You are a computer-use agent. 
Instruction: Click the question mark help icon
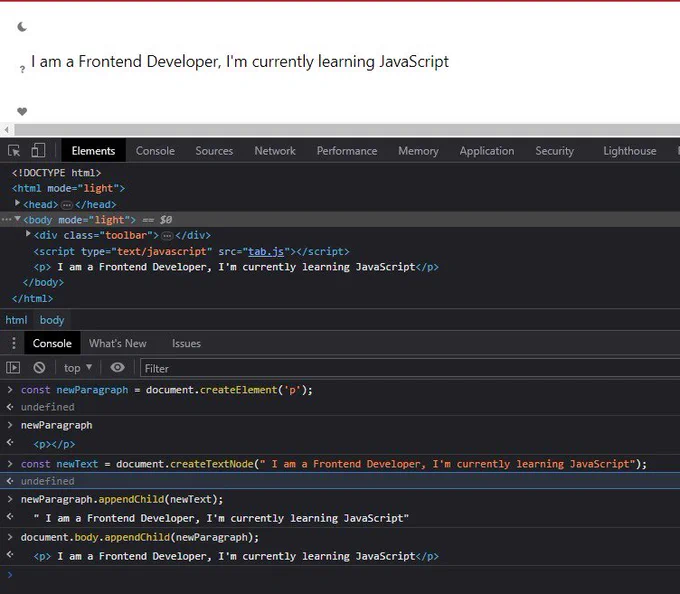tap(22, 69)
